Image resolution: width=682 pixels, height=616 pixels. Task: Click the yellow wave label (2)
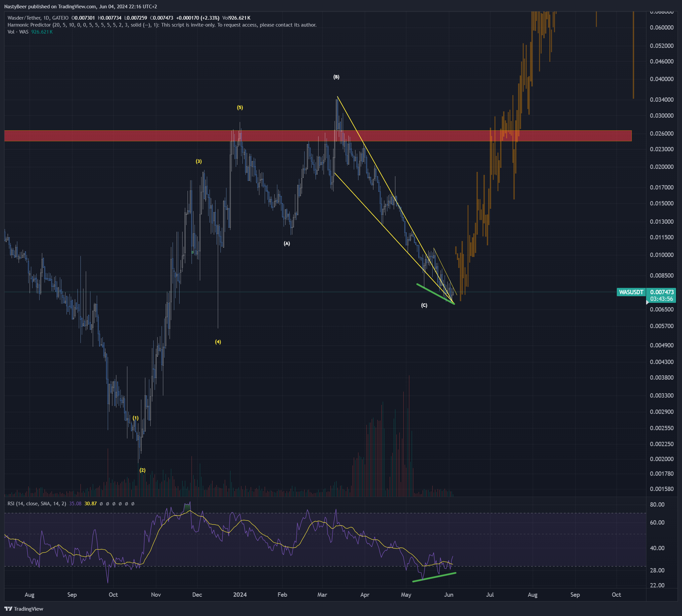point(142,470)
